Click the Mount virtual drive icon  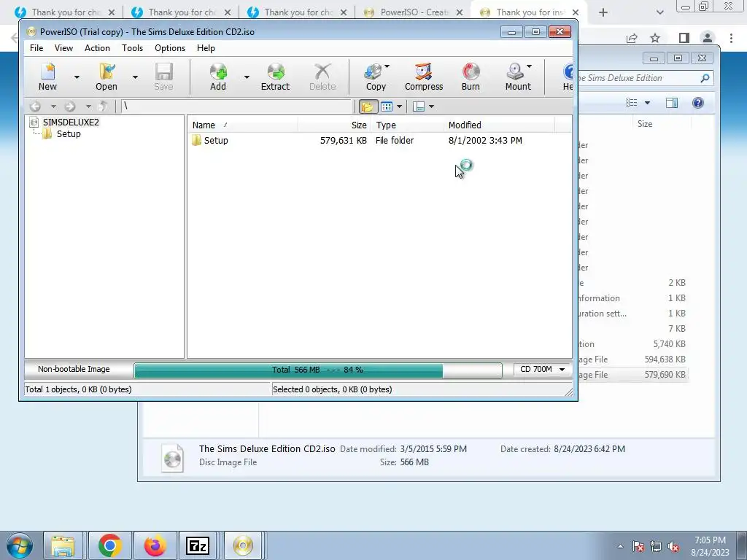tap(518, 77)
